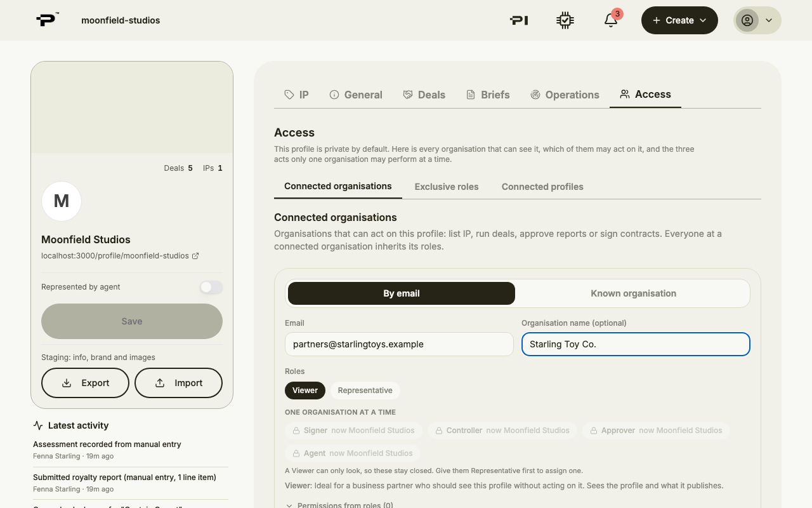Focus the Email input field
This screenshot has width=812, height=508.
click(x=399, y=344)
